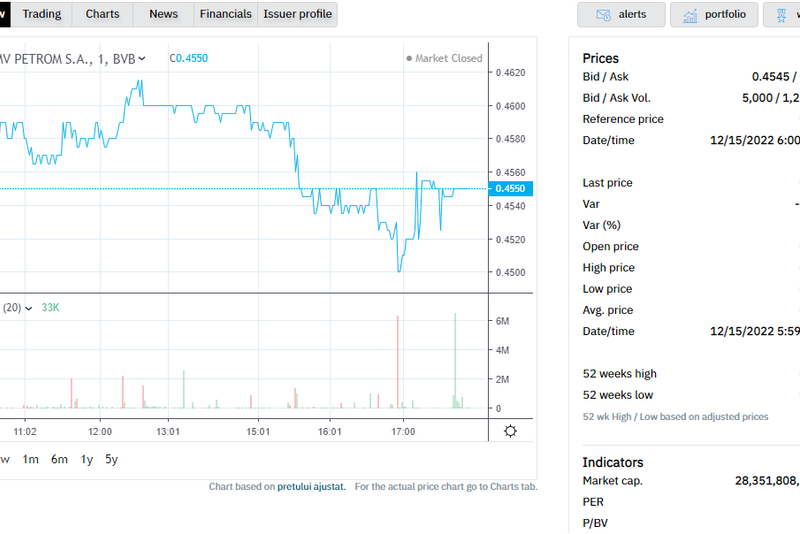800x534 pixels.
Task: Open the Charts tab
Action: click(102, 14)
